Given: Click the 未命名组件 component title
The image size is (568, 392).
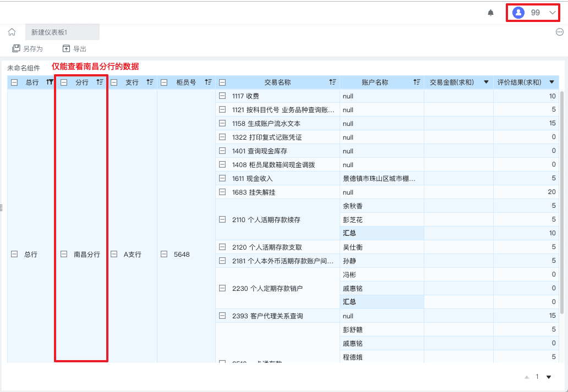Looking at the screenshot, I should tap(24, 68).
